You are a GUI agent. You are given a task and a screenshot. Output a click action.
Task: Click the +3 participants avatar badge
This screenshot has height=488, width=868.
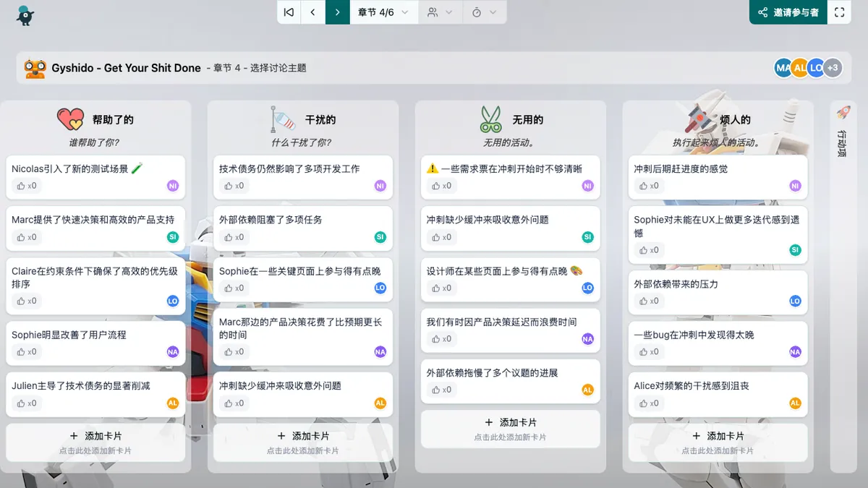coord(833,68)
